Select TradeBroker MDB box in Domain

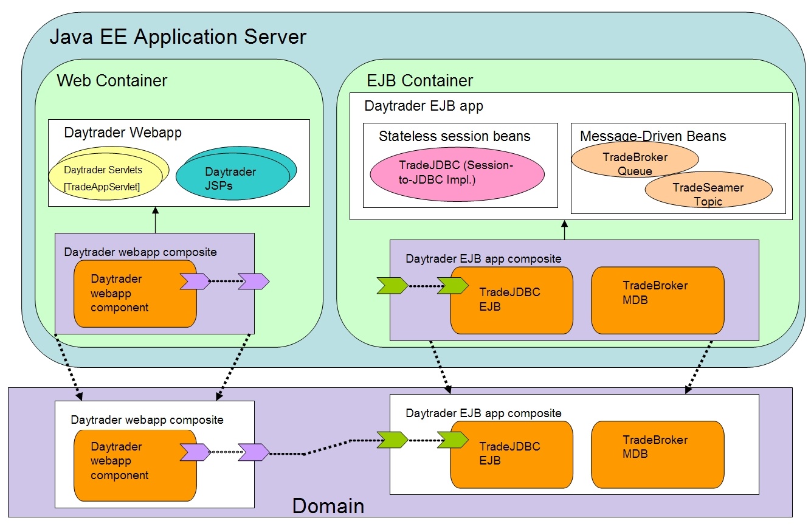coord(658,454)
